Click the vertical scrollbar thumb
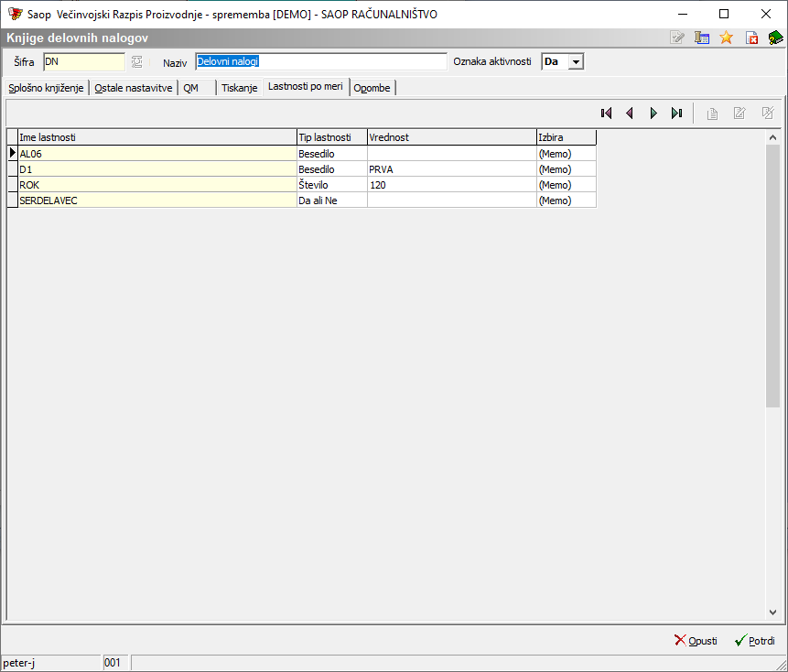Image resolution: width=788 pixels, height=672 pixels. (x=773, y=276)
